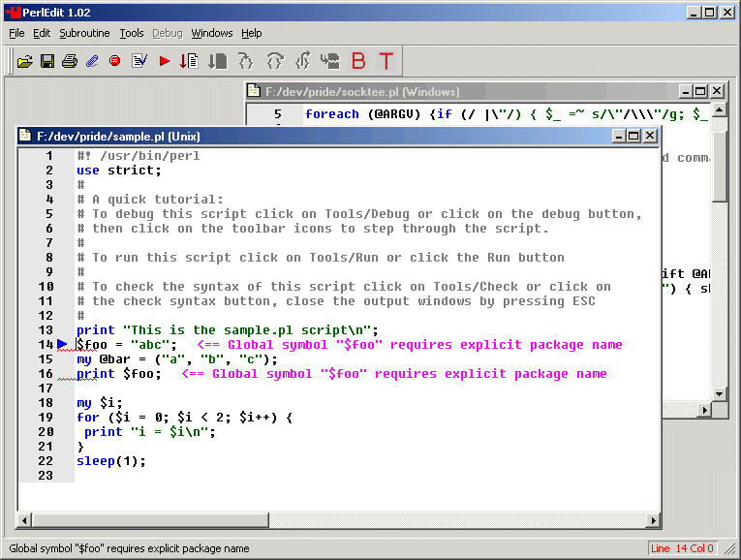Click the red B toolbar icon
Image resolution: width=741 pixels, height=560 pixels.
point(358,61)
